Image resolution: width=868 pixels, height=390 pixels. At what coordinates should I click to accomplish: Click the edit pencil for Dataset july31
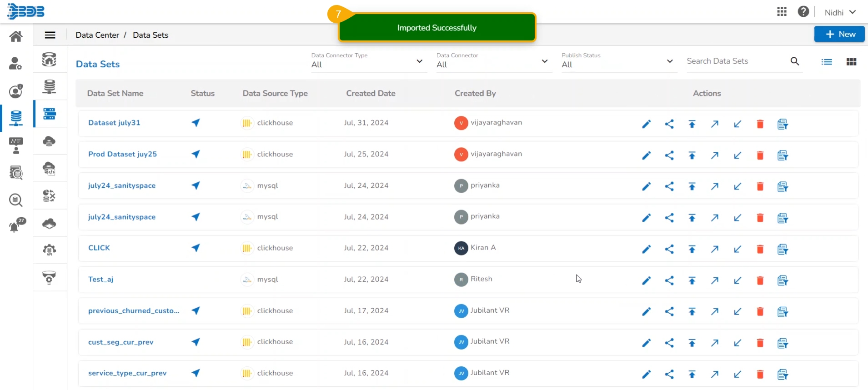(x=646, y=124)
